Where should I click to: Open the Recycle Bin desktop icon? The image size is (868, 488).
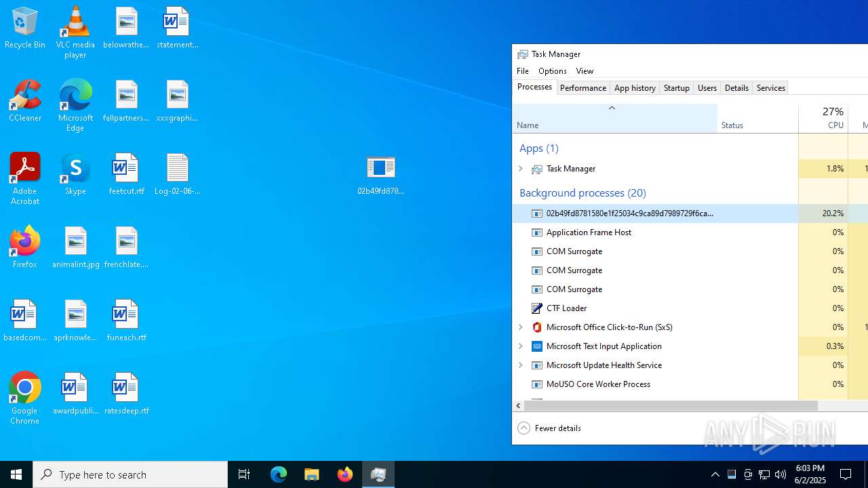(25, 28)
